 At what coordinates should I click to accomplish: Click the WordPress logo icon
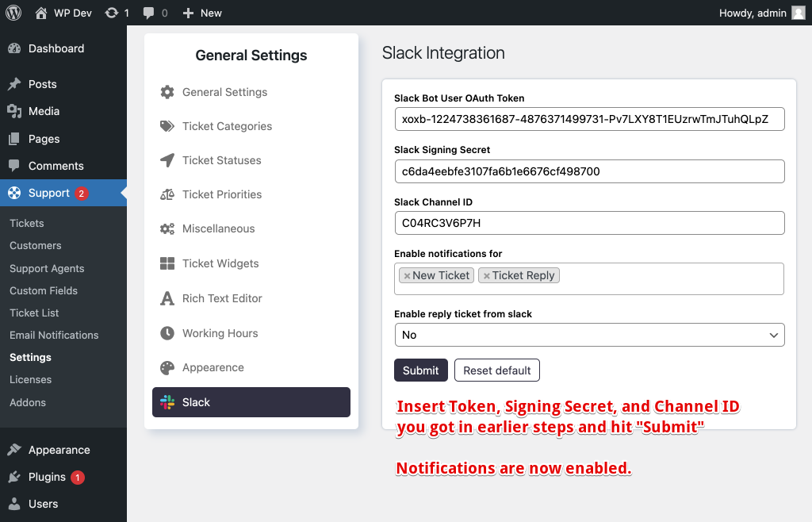(13, 13)
